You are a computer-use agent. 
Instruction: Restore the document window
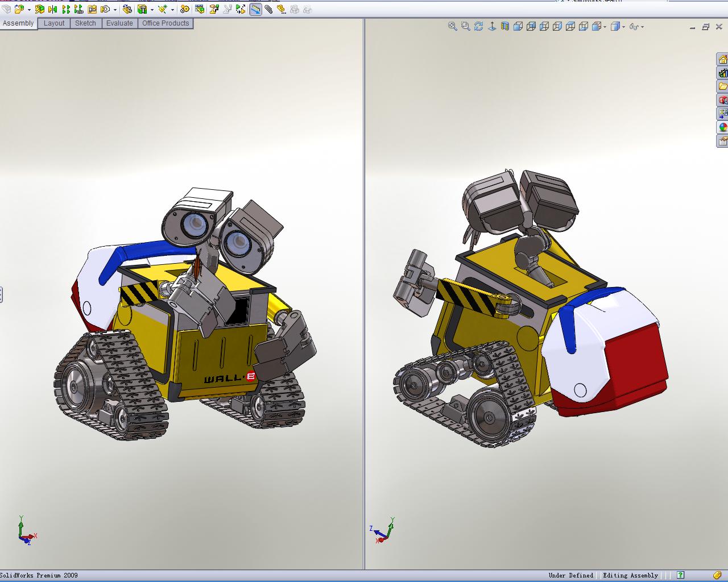point(705,27)
